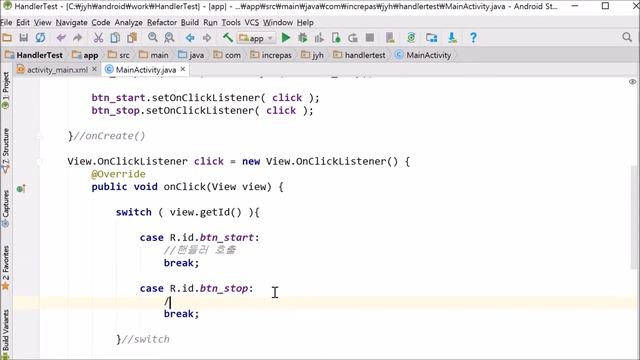This screenshot has width=640, height=360.
Task: Paste from clipboard using the toolbar icon
Action: click(x=132, y=38)
